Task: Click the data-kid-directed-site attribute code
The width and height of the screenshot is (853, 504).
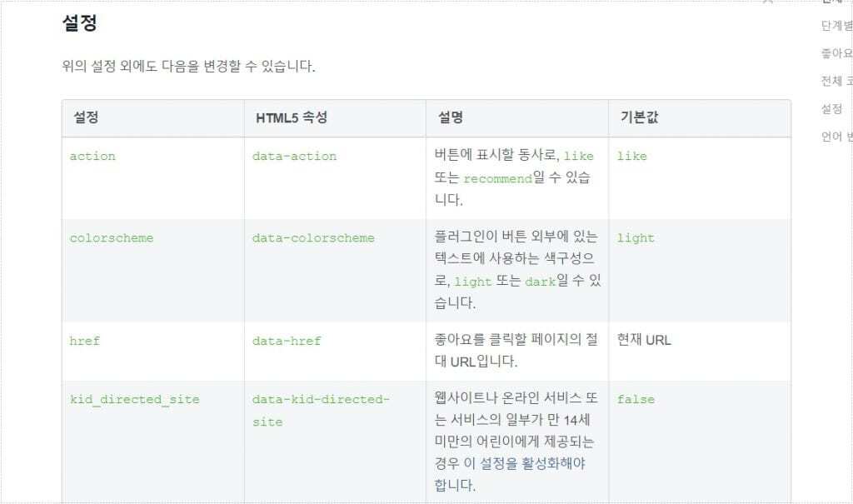Action: [x=321, y=411]
